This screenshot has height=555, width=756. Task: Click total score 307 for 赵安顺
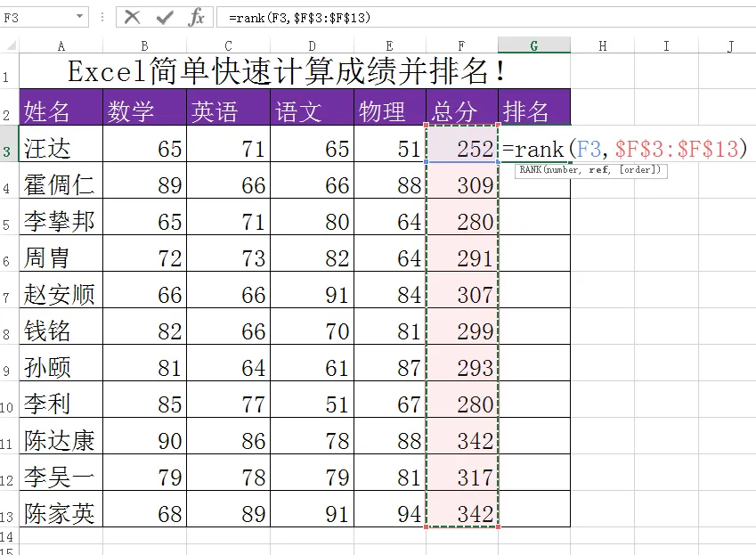(x=462, y=290)
